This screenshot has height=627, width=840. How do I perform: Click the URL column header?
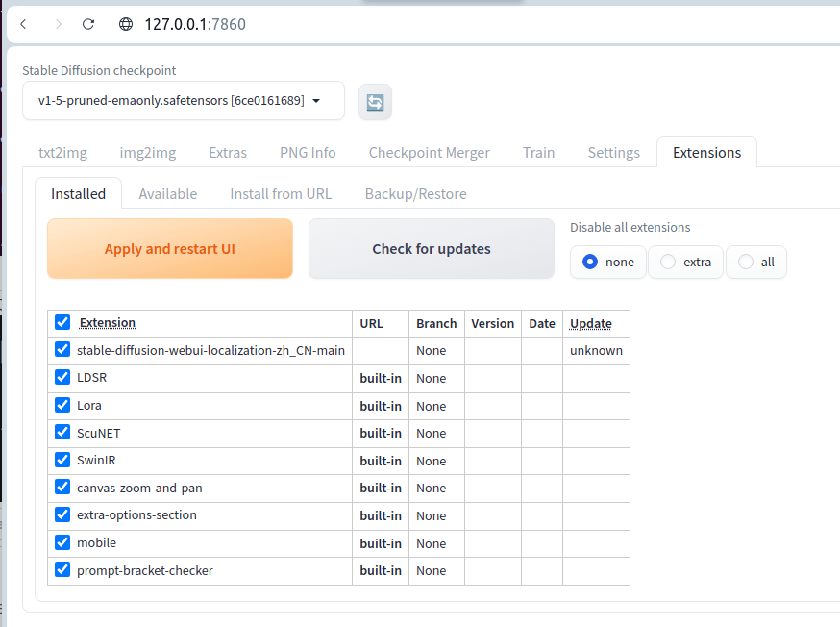371,324
